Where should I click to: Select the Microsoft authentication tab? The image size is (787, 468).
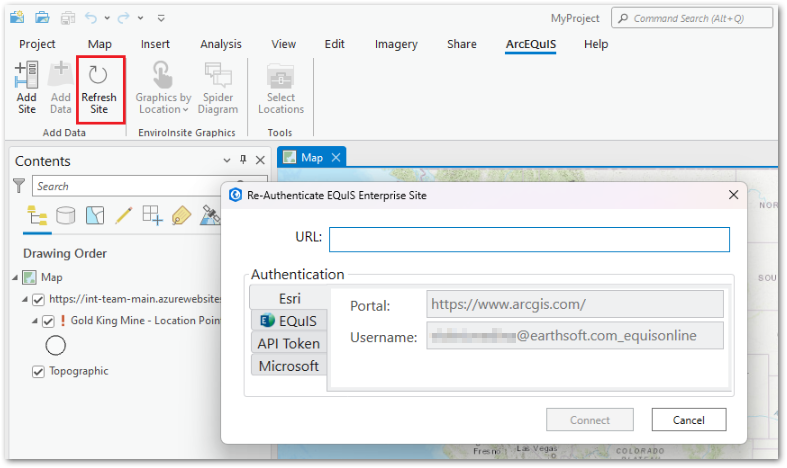coord(289,366)
